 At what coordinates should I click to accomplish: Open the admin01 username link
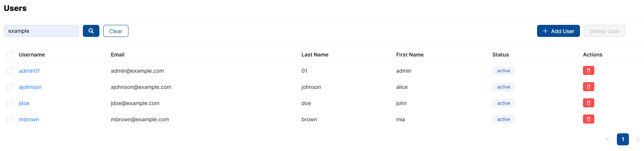coord(29,71)
